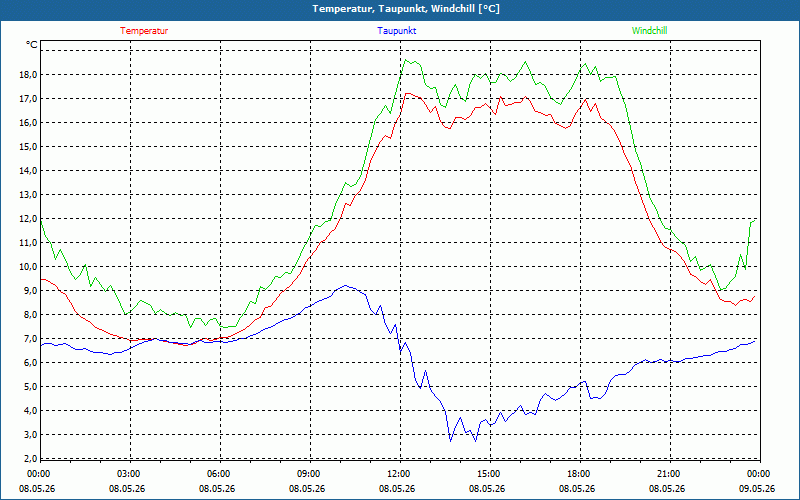This screenshot has width=800, height=500.
Task: Click the '15:00' time axis label
Action: (x=487, y=474)
